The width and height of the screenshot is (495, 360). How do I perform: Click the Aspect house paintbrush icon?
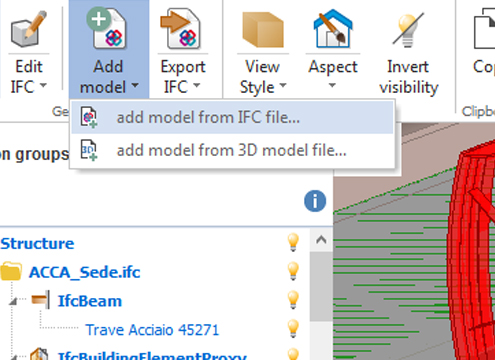[333, 29]
